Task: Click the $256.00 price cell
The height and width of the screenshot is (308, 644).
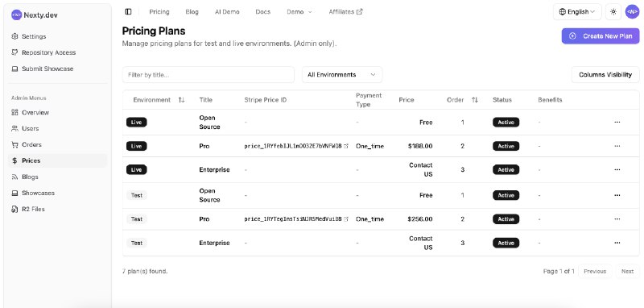Action: (420, 219)
